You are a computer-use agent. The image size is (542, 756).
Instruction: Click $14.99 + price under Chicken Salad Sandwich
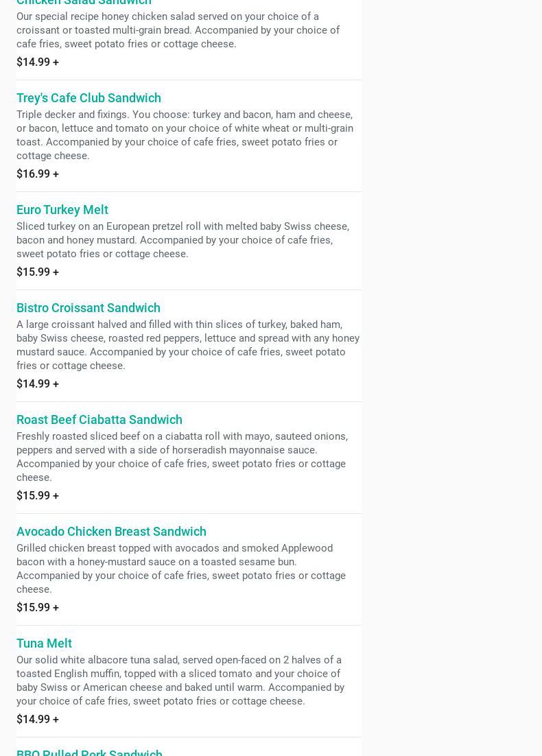[x=38, y=62]
